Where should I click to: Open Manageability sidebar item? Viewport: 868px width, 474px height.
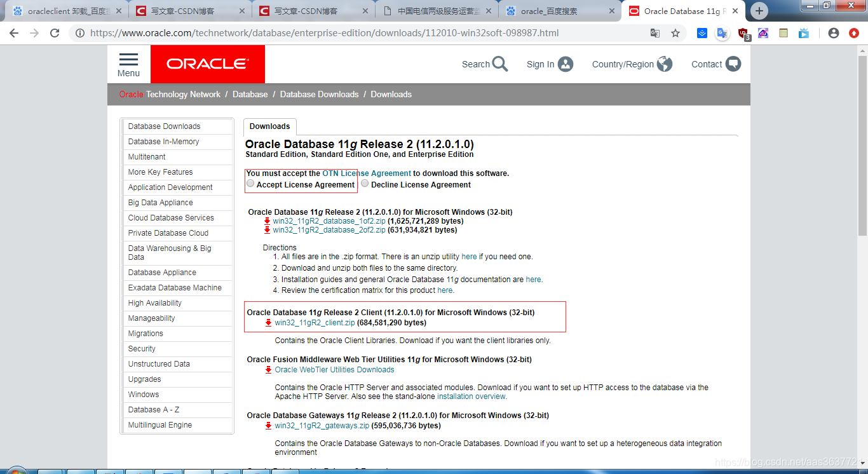(x=177, y=318)
